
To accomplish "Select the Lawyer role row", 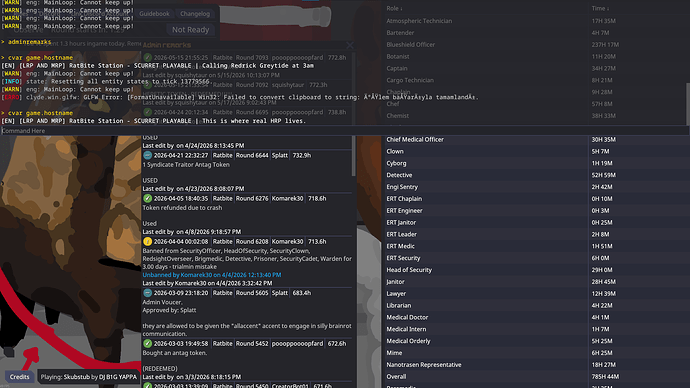I will [x=536, y=294].
